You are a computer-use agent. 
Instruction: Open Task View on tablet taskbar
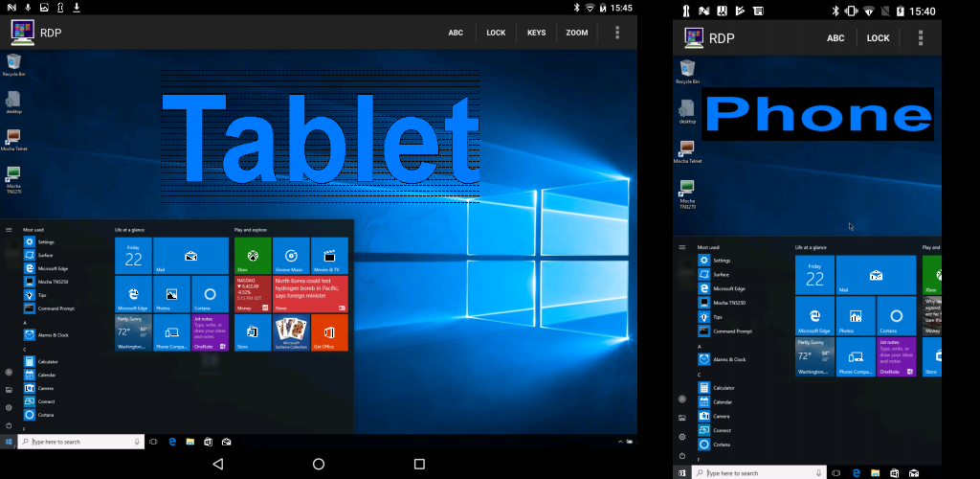(x=153, y=442)
